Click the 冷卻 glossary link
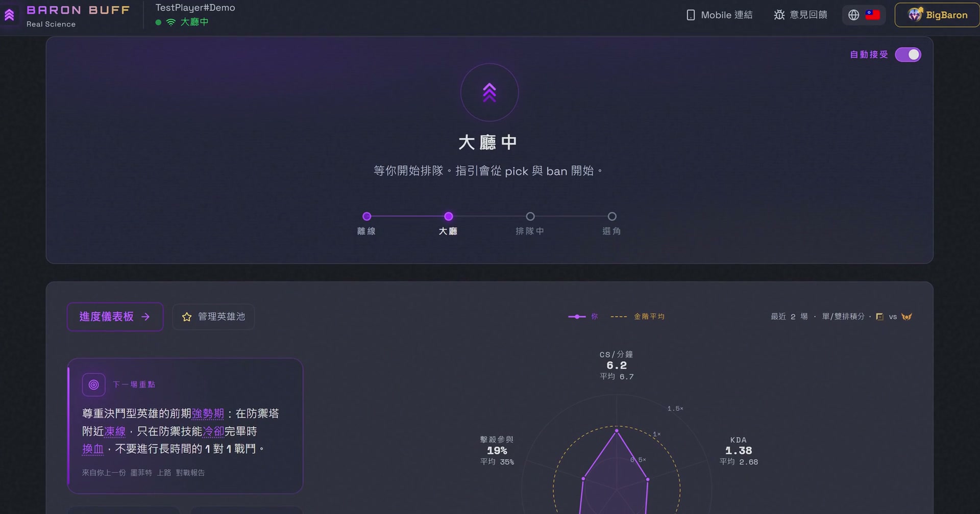The image size is (980, 514). tap(213, 431)
